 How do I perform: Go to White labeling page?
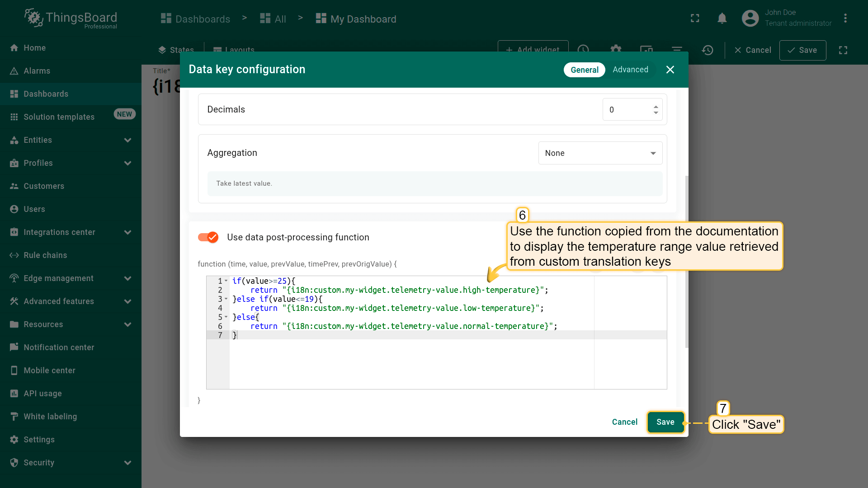click(50, 417)
